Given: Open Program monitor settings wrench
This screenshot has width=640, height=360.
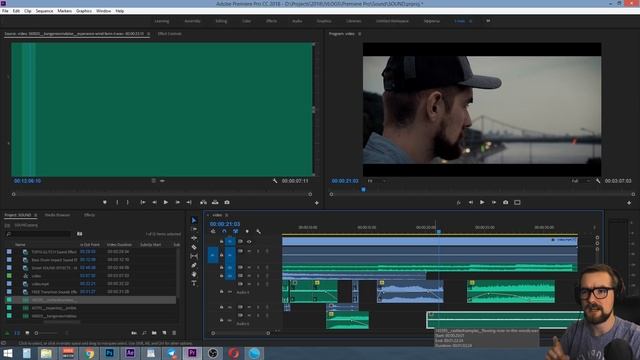Looking at the screenshot, I should click(x=598, y=181).
